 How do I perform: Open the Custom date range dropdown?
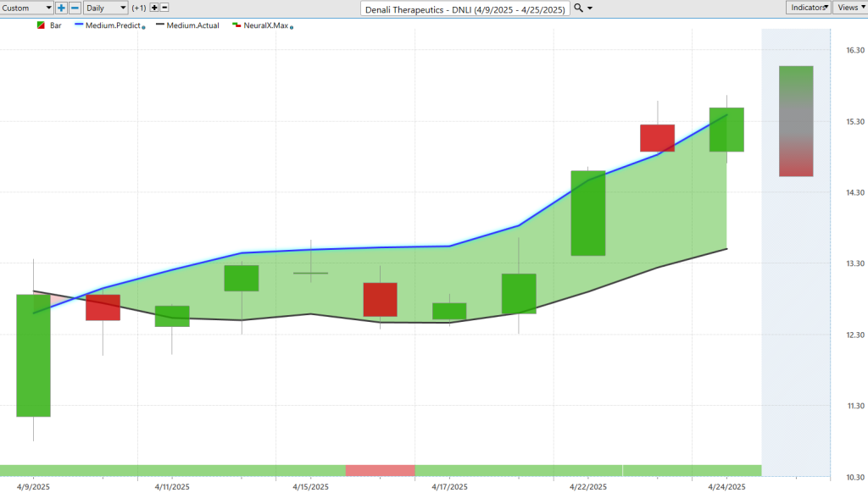pyautogui.click(x=27, y=8)
